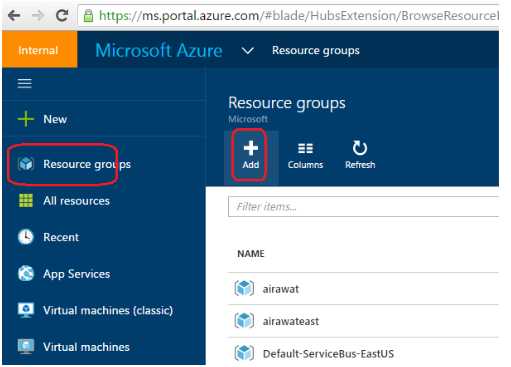Image resolution: width=511 pixels, height=367 pixels.
Task: Click the All resources grid icon
Action: pyautogui.click(x=26, y=201)
